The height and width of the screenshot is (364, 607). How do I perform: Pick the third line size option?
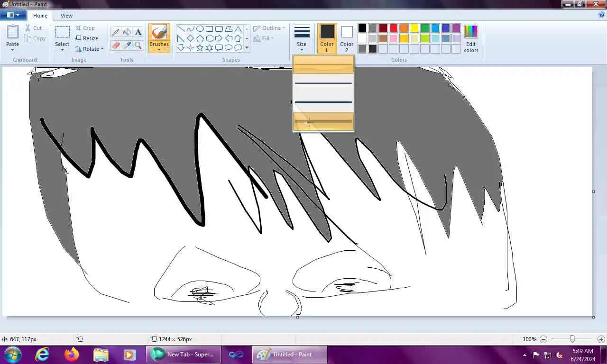tap(323, 102)
